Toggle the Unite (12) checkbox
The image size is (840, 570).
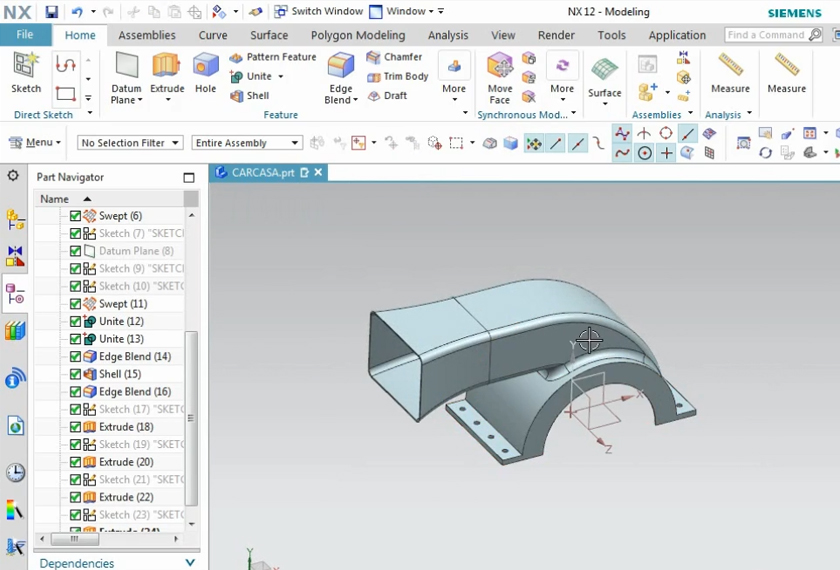coord(75,321)
